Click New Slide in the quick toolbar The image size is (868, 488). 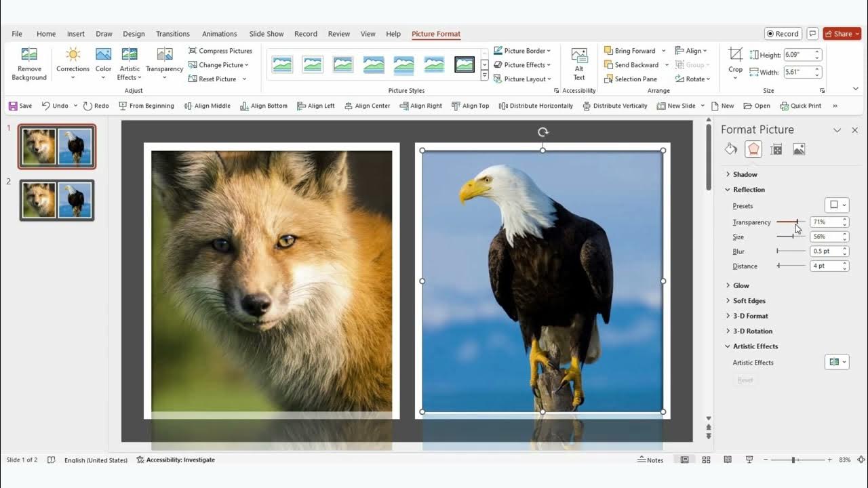(x=676, y=106)
